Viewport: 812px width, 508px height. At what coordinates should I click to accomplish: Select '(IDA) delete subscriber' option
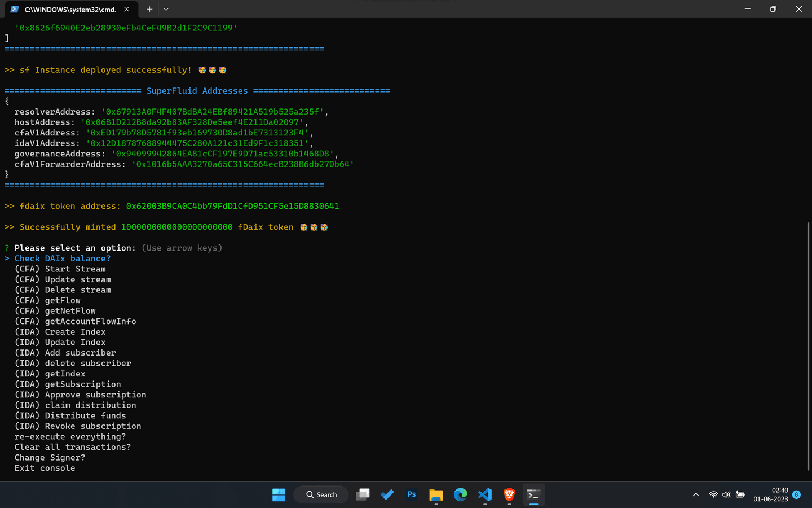click(73, 364)
